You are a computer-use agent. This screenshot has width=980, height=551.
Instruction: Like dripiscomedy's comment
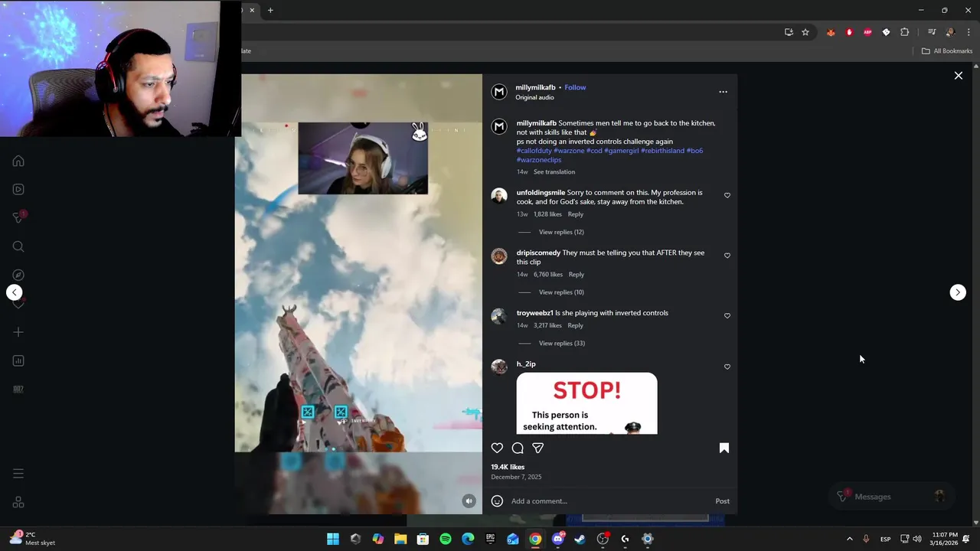[x=727, y=256]
